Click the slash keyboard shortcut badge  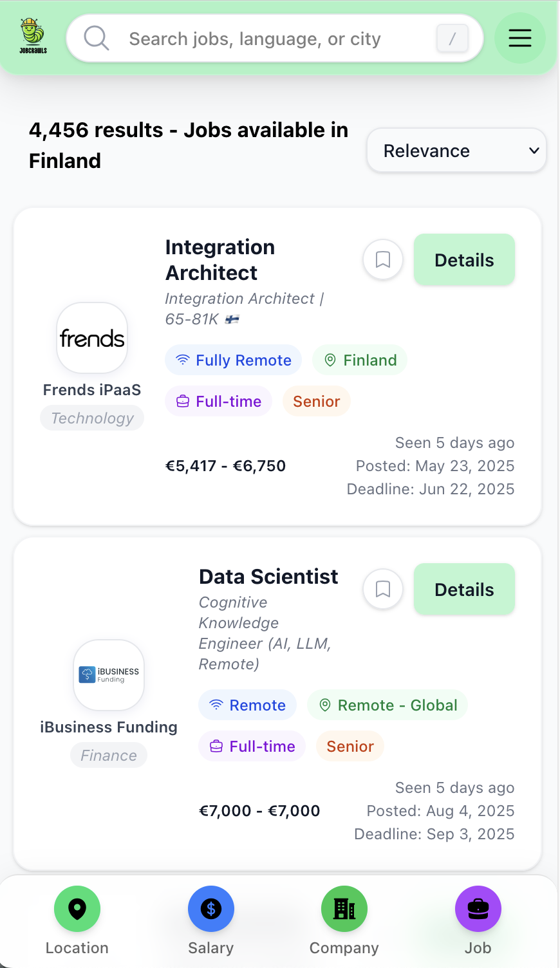(452, 39)
